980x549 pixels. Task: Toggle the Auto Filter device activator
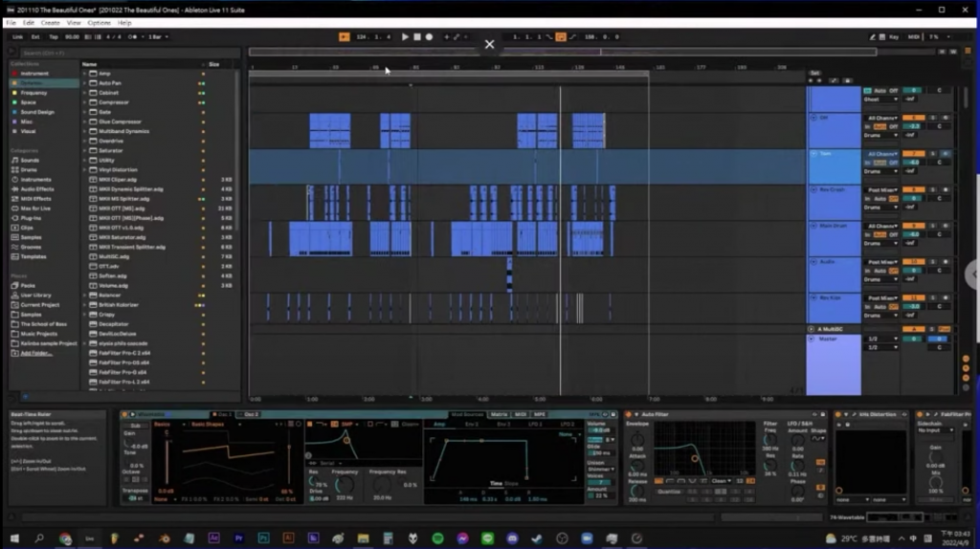[x=629, y=415]
